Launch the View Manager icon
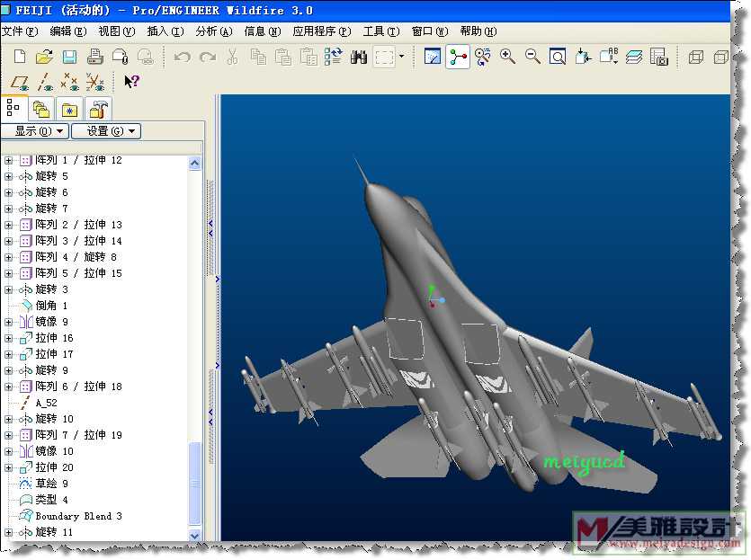Image resolution: width=751 pixels, height=560 pixels. (x=659, y=57)
